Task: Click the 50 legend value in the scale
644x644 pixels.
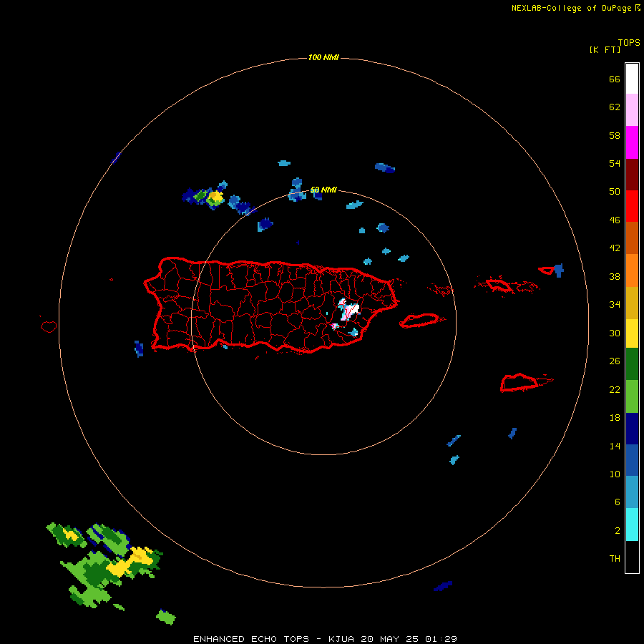Action: tap(615, 192)
